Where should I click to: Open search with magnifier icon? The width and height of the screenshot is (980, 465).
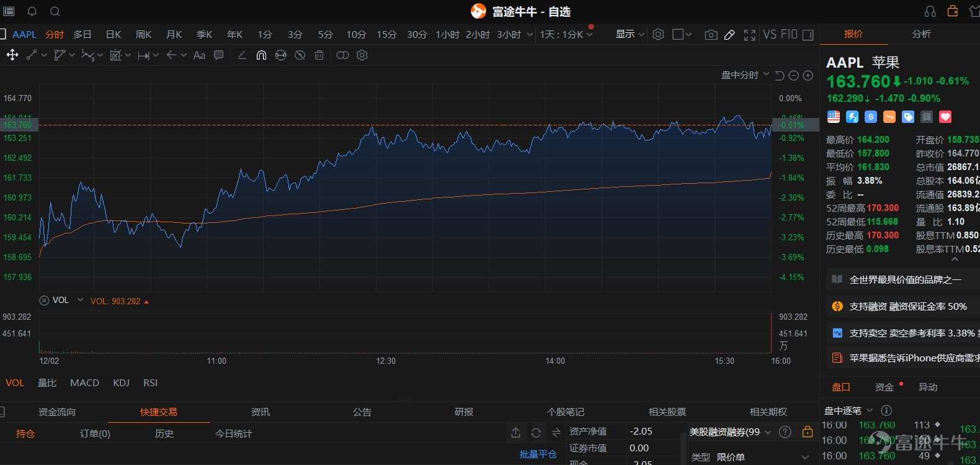(55, 11)
